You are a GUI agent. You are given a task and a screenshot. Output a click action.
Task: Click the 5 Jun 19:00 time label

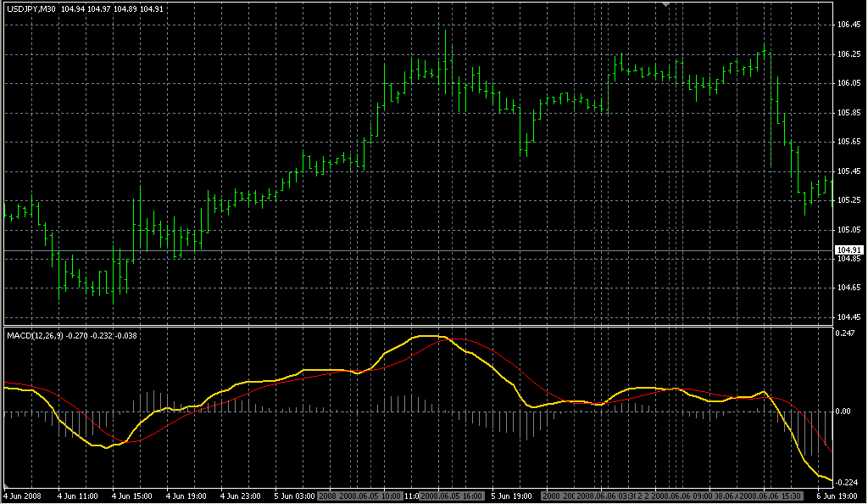[x=511, y=496]
